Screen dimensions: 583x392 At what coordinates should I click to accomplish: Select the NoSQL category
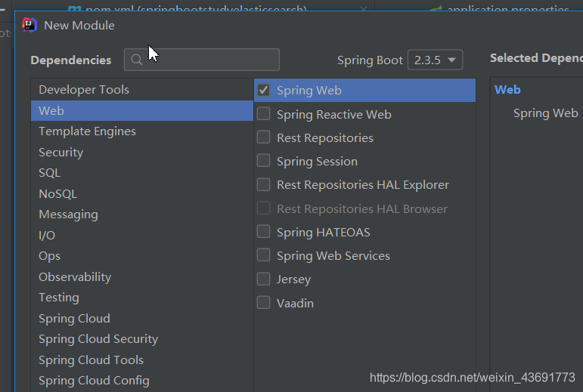coord(142,194)
